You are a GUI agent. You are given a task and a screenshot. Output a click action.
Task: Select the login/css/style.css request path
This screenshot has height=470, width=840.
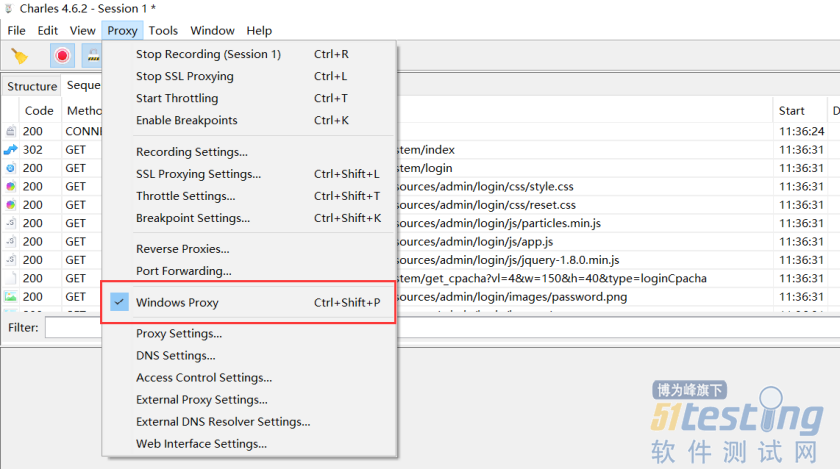pyautogui.click(x=485, y=186)
